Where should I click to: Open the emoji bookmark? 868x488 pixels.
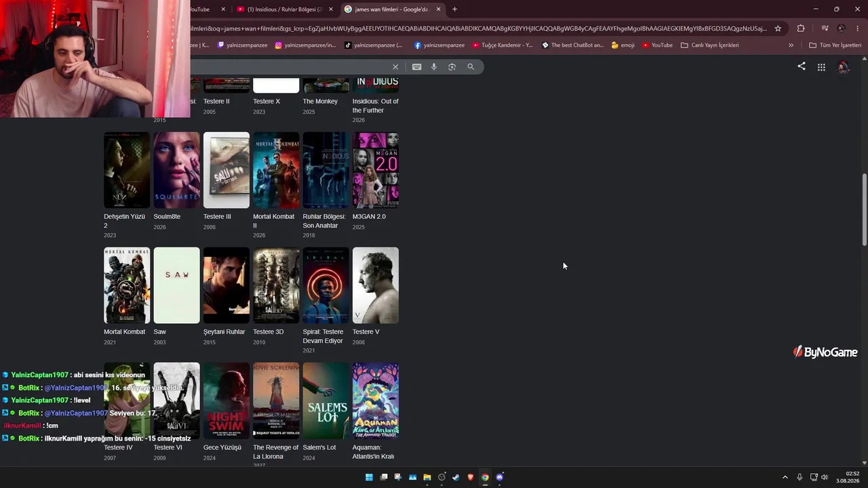[623, 45]
